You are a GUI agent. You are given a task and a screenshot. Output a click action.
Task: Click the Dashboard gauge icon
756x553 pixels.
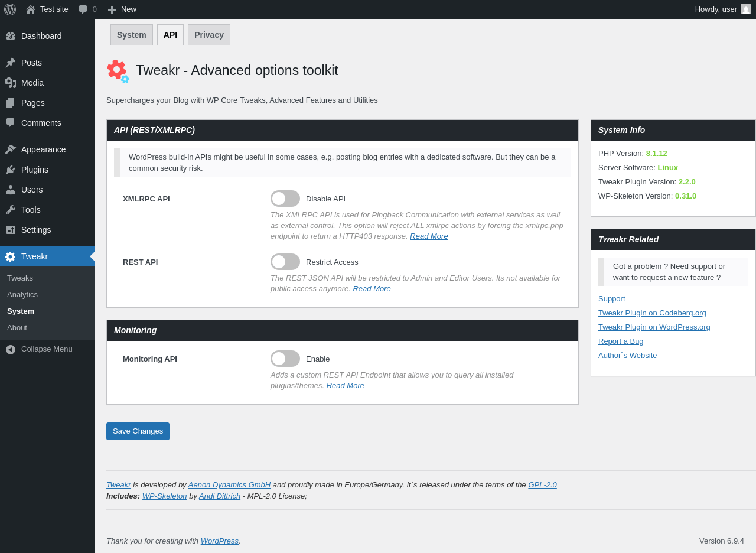point(11,36)
